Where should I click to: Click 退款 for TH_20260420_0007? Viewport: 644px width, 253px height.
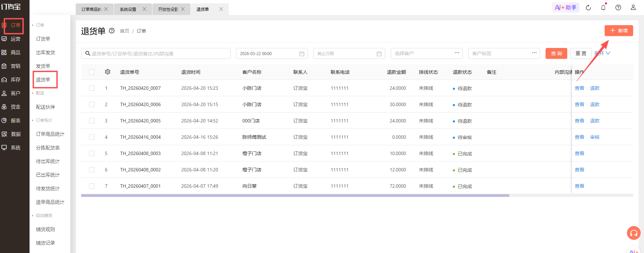(x=595, y=88)
